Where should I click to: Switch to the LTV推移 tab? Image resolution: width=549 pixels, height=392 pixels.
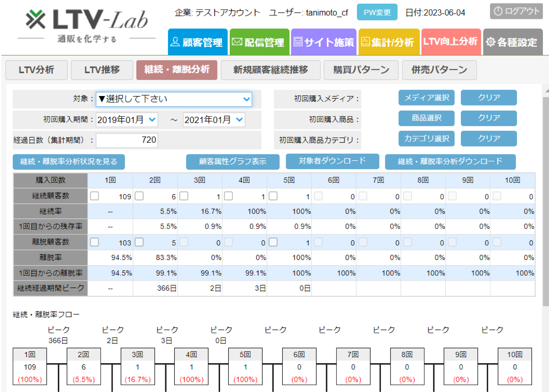pyautogui.click(x=102, y=70)
